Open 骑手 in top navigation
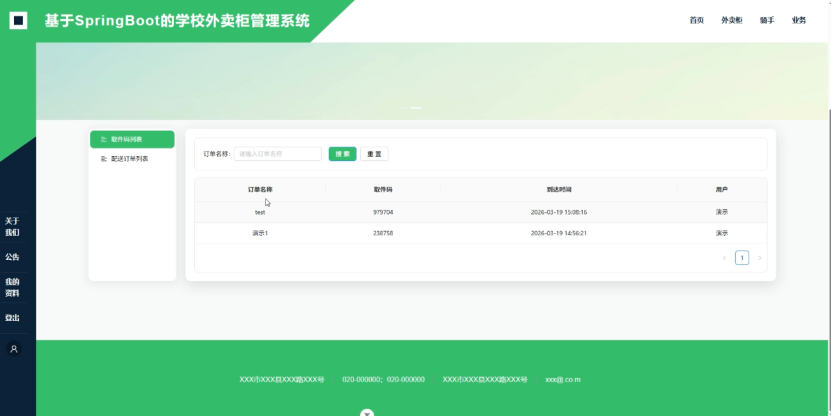831x416 pixels. coord(767,20)
